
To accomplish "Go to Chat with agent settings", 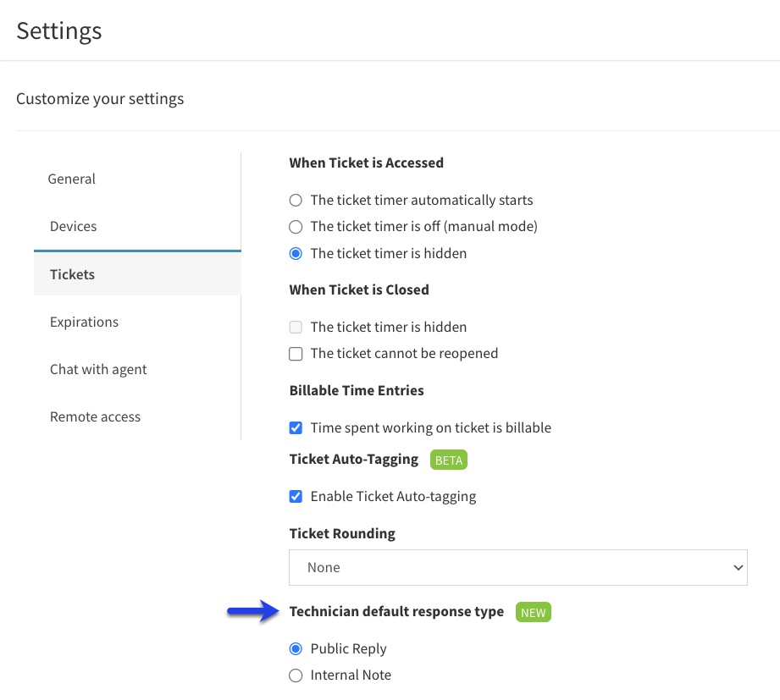I will (x=98, y=369).
